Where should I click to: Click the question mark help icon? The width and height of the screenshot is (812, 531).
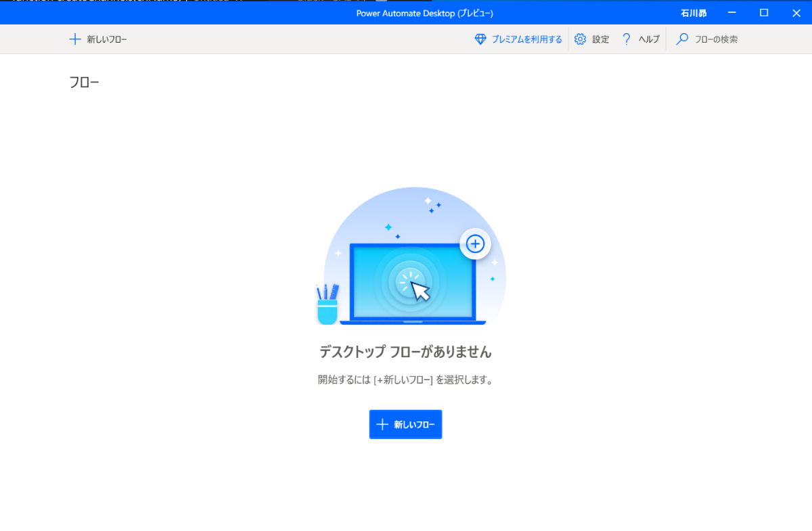tap(627, 39)
